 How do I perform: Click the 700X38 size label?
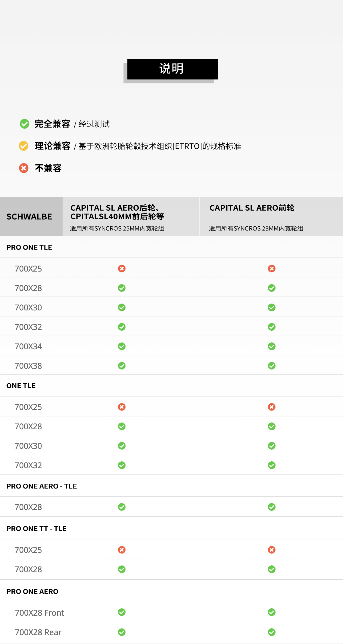pyautogui.click(x=28, y=366)
